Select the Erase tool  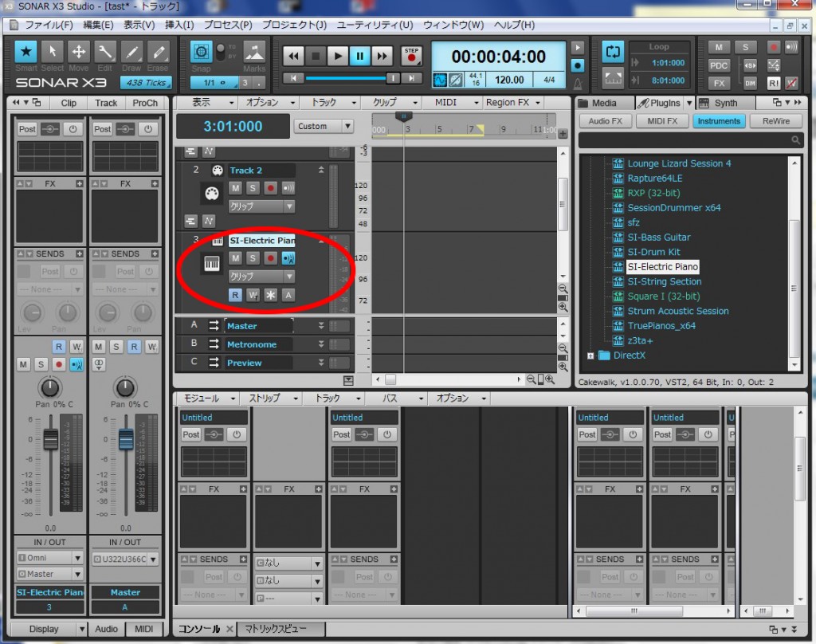[158, 52]
